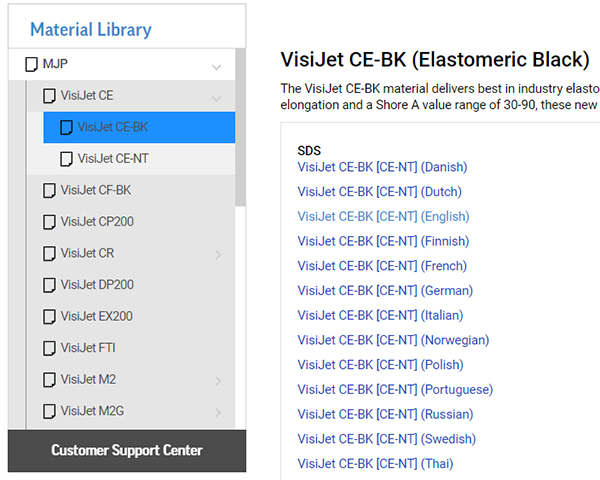Click the document icon beside VisiJet EX200

[x=49, y=317]
